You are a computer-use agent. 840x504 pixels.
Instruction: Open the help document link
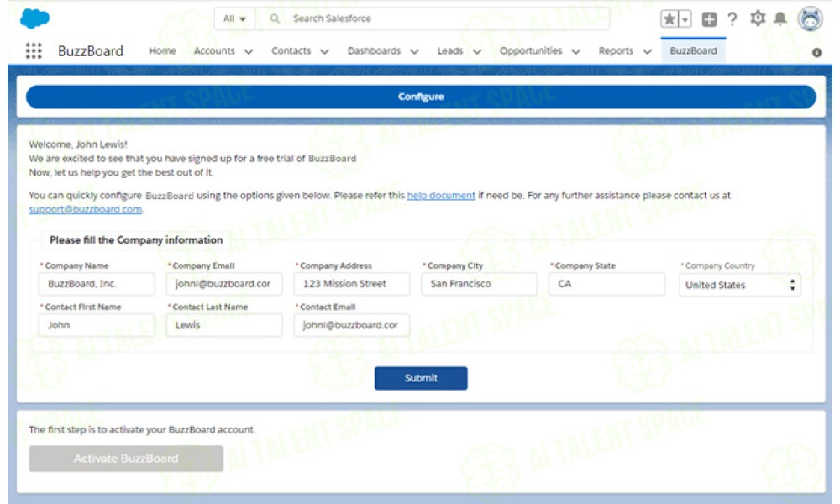point(441,196)
